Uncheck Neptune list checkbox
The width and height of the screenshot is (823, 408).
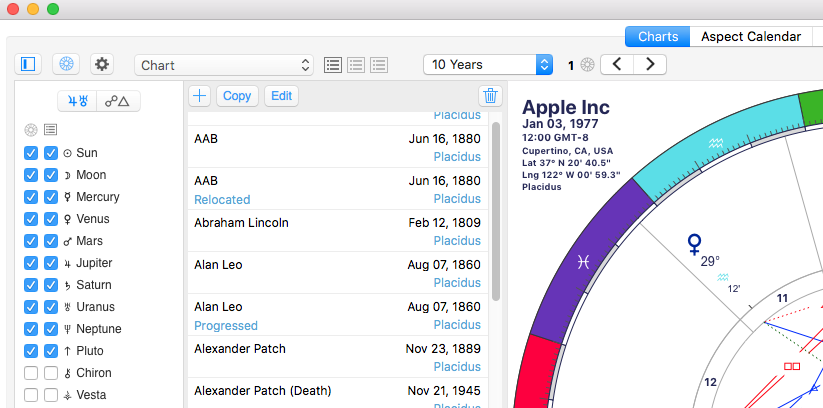pyautogui.click(x=50, y=329)
